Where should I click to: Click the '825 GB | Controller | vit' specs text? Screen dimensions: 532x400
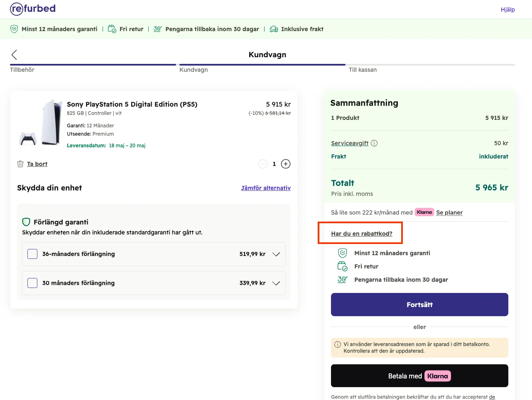click(x=94, y=113)
